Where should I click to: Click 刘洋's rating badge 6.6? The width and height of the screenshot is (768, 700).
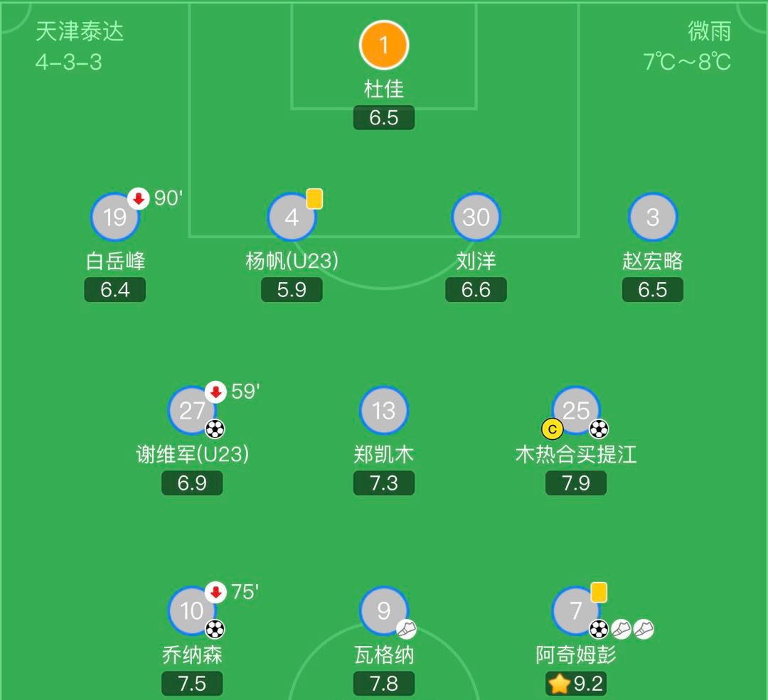click(x=476, y=289)
